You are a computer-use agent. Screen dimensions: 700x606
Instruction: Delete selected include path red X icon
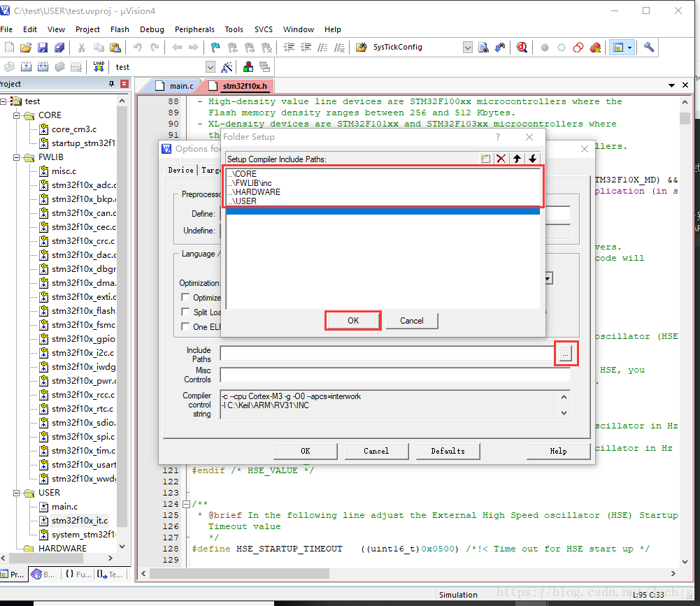pos(501,159)
